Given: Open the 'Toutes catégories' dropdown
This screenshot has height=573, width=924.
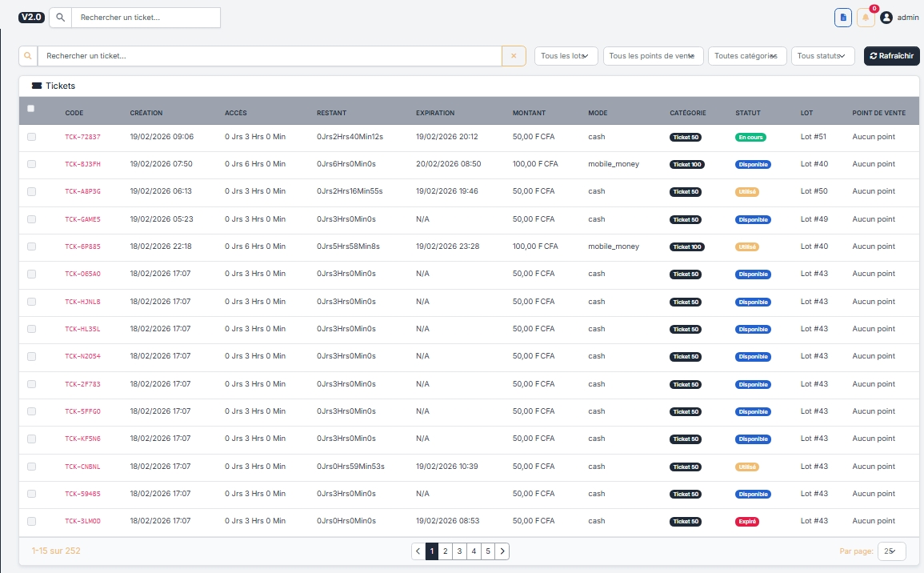Looking at the screenshot, I should [x=746, y=56].
